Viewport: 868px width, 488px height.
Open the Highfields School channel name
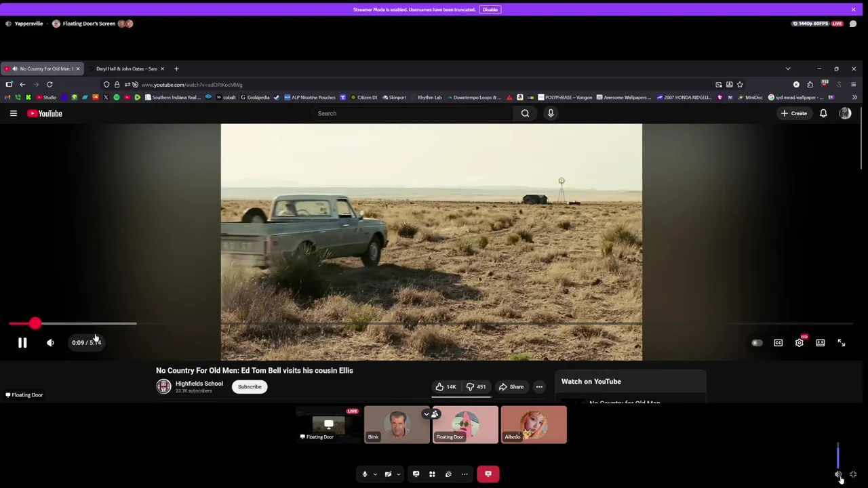tap(199, 384)
